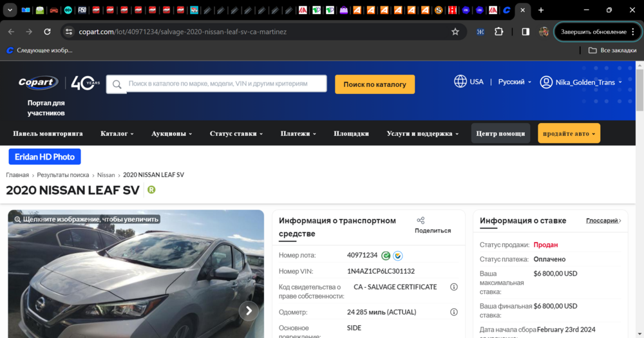This screenshot has height=338, width=644.
Task: Expand the Аукционы menu
Action: tap(172, 133)
